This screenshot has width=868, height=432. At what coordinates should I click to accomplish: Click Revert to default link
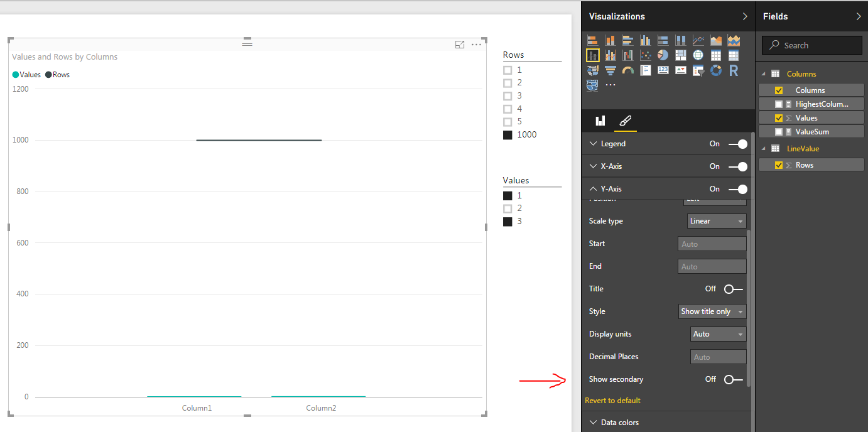pyautogui.click(x=612, y=401)
